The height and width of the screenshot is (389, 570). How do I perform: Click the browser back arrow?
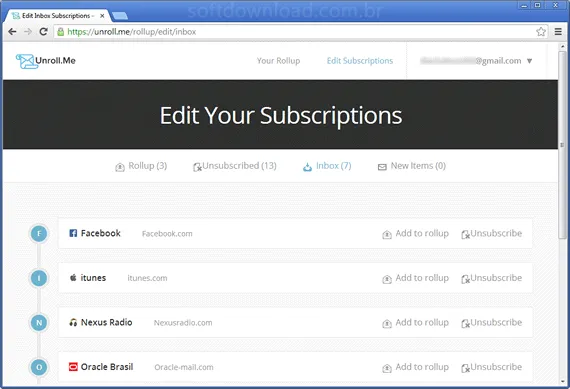(x=12, y=32)
